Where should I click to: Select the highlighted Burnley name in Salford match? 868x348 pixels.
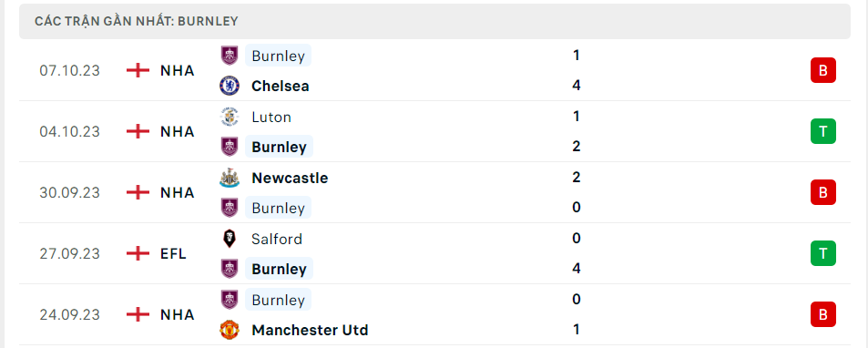point(279,269)
